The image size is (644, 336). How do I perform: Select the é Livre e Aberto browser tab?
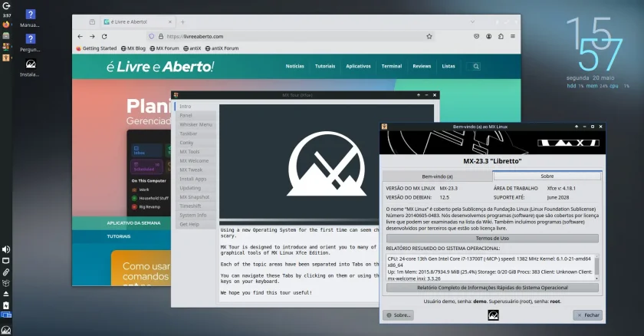coord(138,21)
